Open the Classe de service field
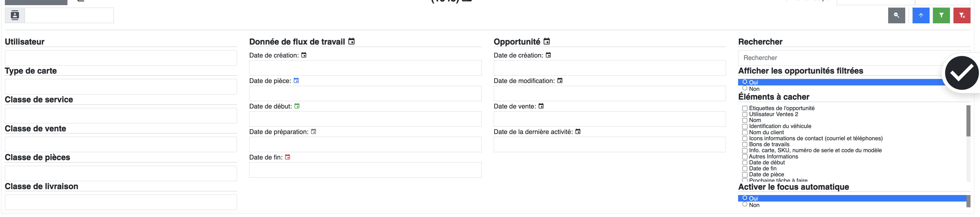The image size is (980, 217). point(121,116)
